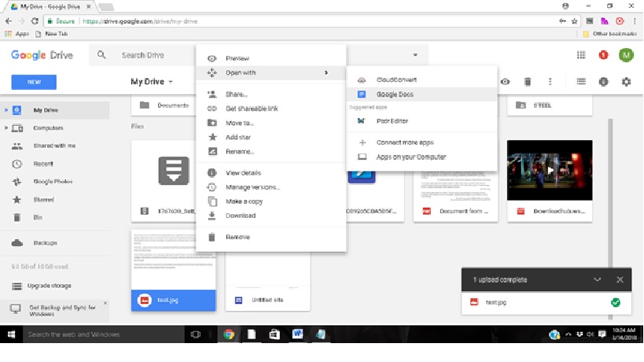
Task: Collapse the upload complete panel
Action: (597, 280)
